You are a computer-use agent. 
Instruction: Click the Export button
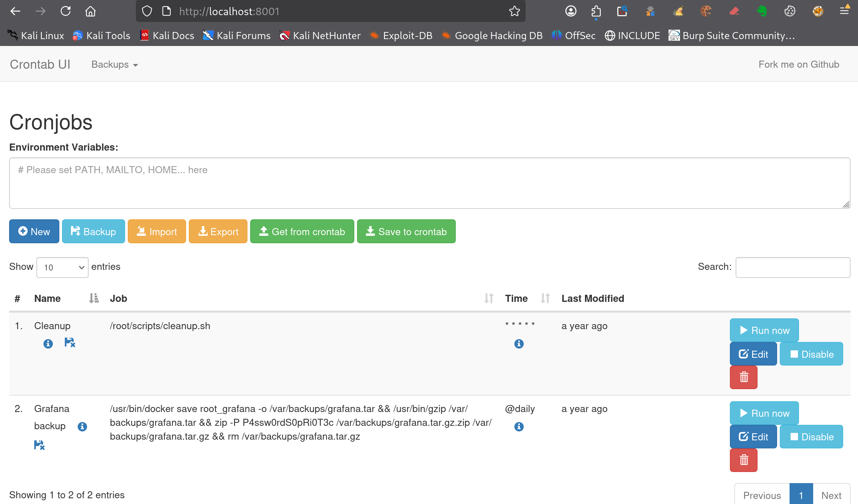click(218, 231)
